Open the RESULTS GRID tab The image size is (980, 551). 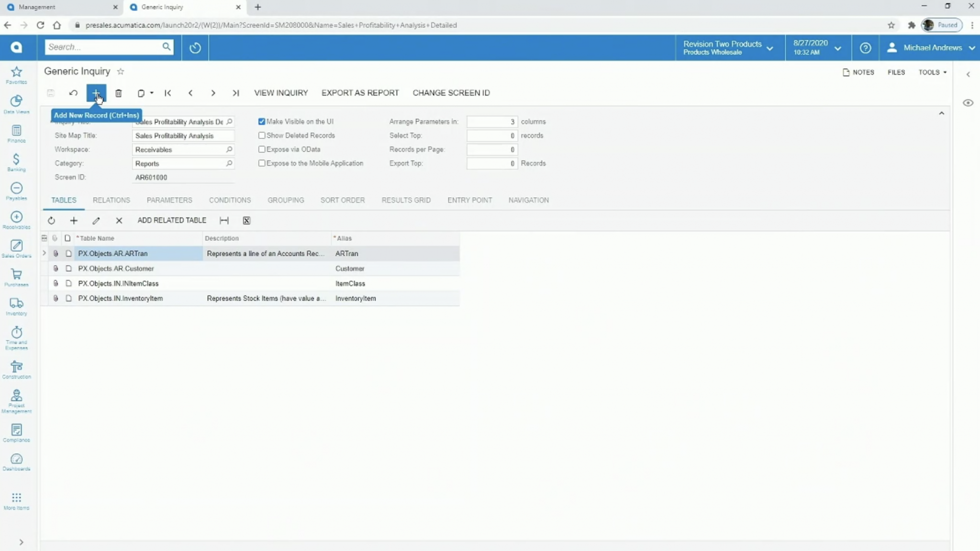pyautogui.click(x=405, y=200)
